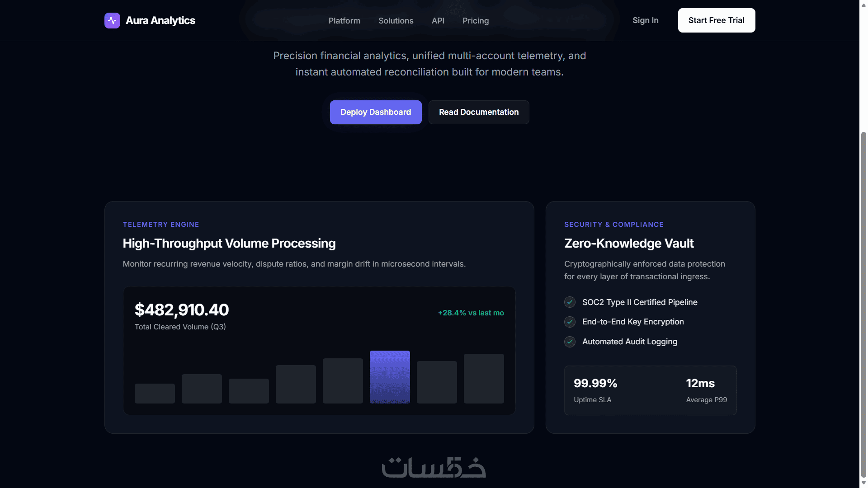868x488 pixels.
Task: Click the Automated Audit Logging checkmark icon
Action: 570,342
